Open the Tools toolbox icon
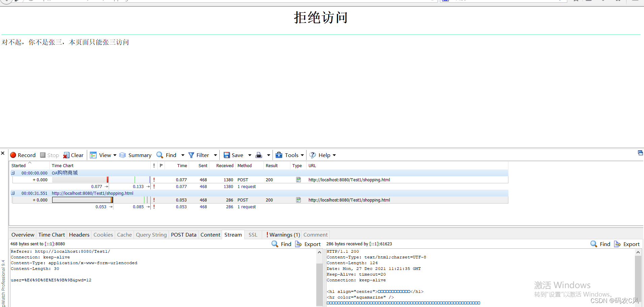The width and height of the screenshot is (644, 307). point(279,155)
